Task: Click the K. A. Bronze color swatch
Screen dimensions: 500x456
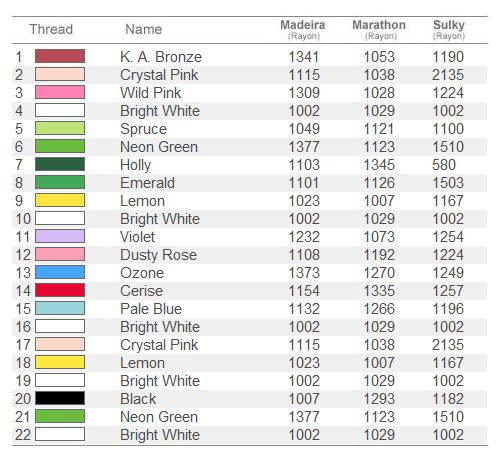Action: (60, 56)
